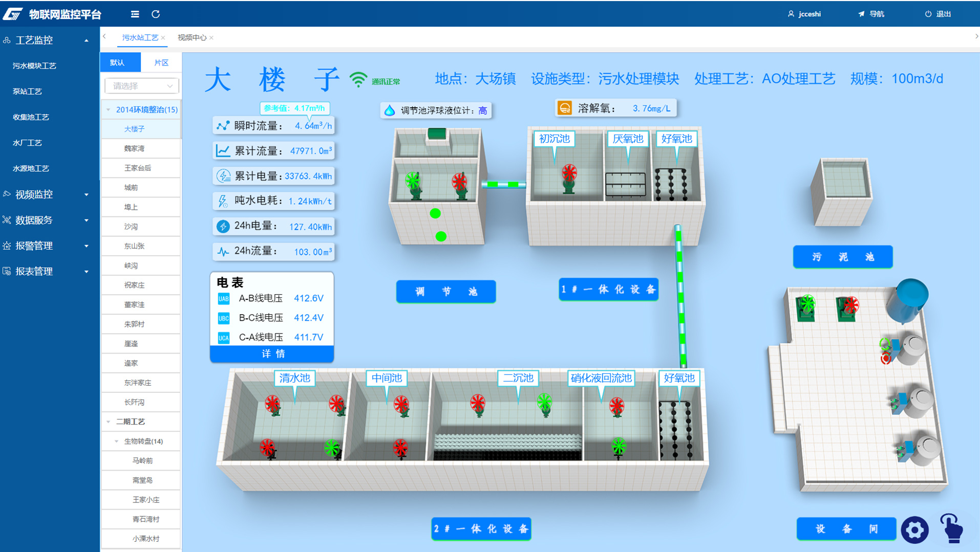Open 水厂工艺 menu item
980x552 pixels.
(27, 143)
